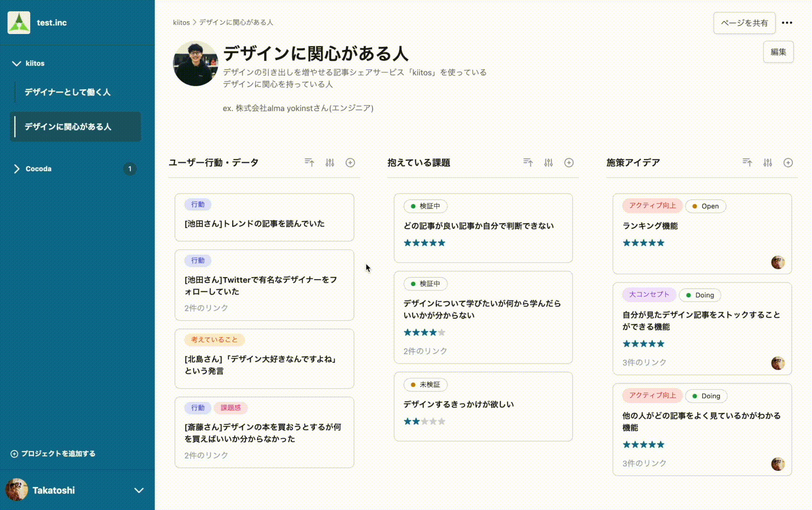The width and height of the screenshot is (812, 510).
Task: Open the Takatoshi account dropdown
Action: click(139, 491)
